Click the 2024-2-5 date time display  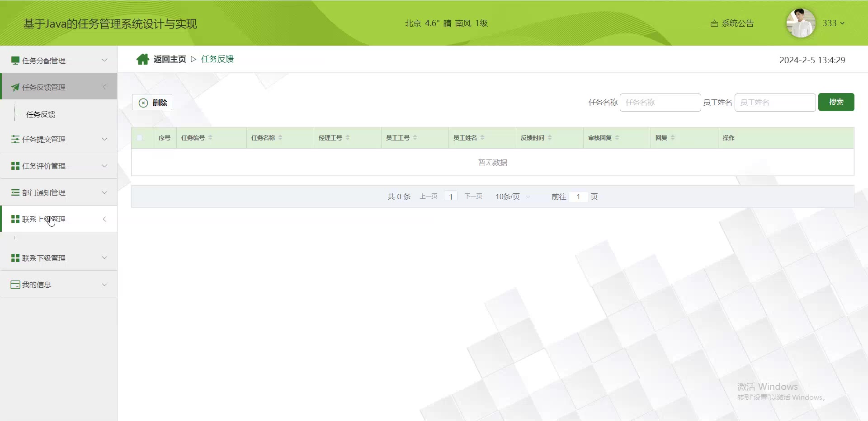tap(812, 60)
